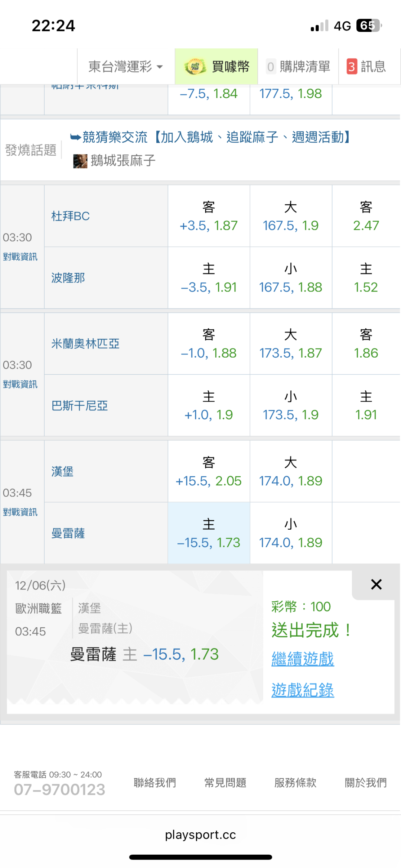Click the 鵝城張麻子 avatar thumbnail
This screenshot has width=401, height=868.
(x=80, y=161)
